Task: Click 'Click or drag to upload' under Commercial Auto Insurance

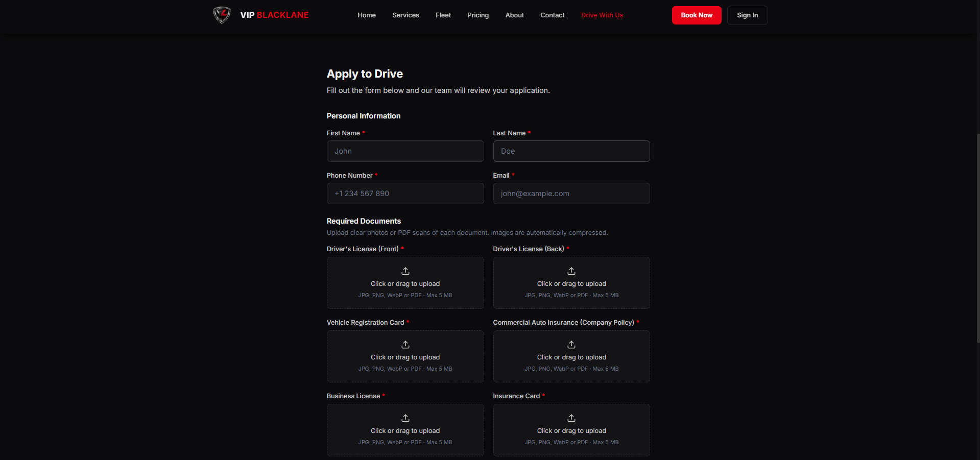Action: [x=571, y=357]
